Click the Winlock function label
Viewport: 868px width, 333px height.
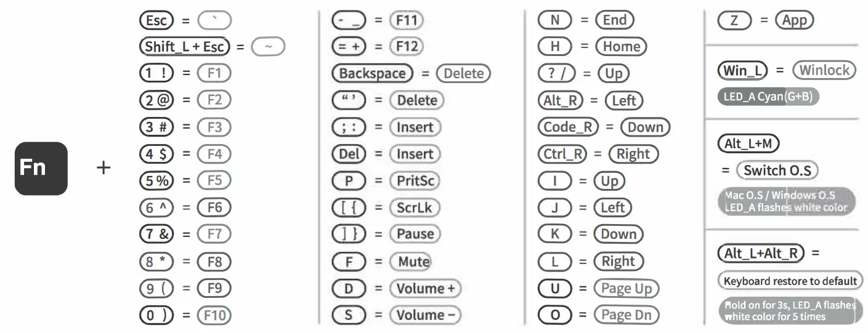pyautogui.click(x=824, y=70)
